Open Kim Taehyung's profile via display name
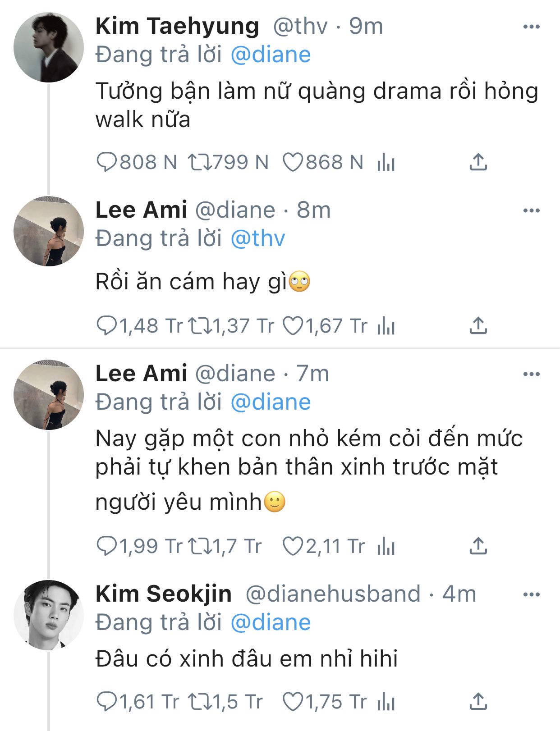Screen dimensions: 560x731 (x=177, y=26)
